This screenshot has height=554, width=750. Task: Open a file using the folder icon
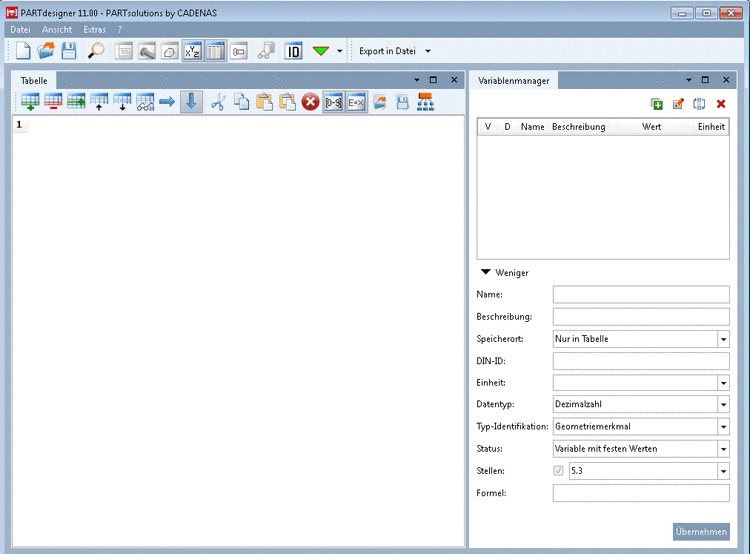(46, 51)
